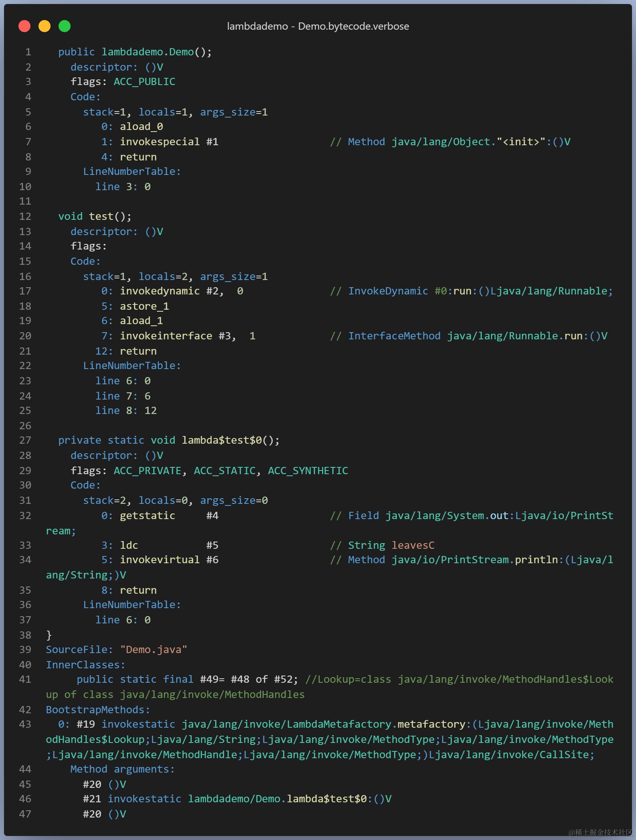
Task: Click '4: return' on line 8
Action: click(x=129, y=157)
